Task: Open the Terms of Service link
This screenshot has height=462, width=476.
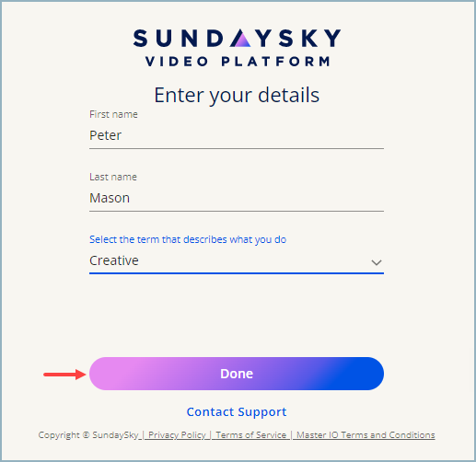Action: tap(250, 435)
